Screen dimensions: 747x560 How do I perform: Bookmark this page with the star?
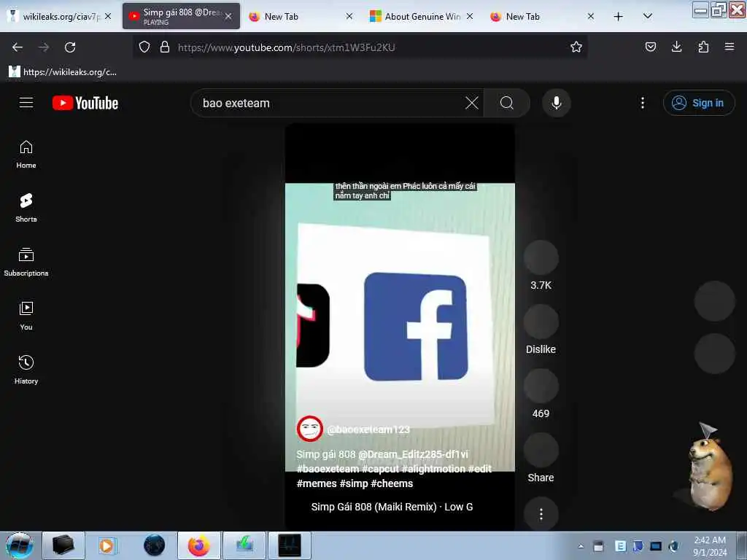pos(576,47)
